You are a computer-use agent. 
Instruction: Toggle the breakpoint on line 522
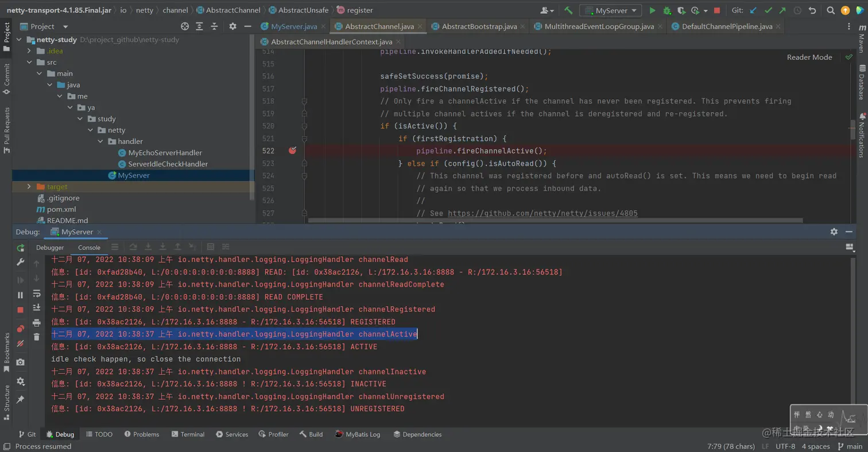tap(293, 150)
